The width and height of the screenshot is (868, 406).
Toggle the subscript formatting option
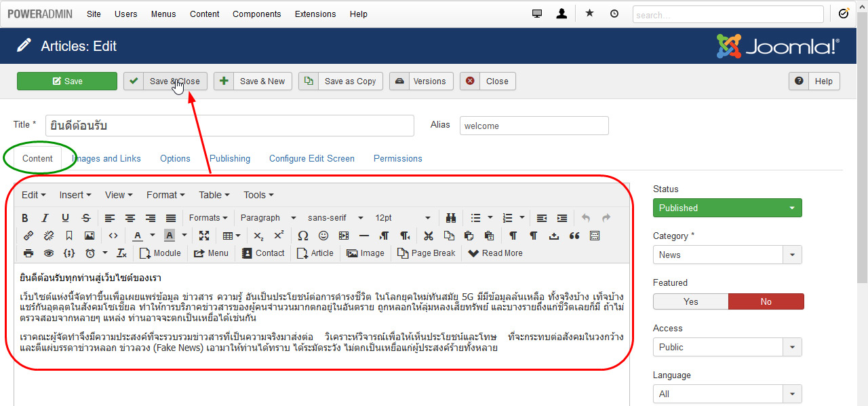click(258, 236)
